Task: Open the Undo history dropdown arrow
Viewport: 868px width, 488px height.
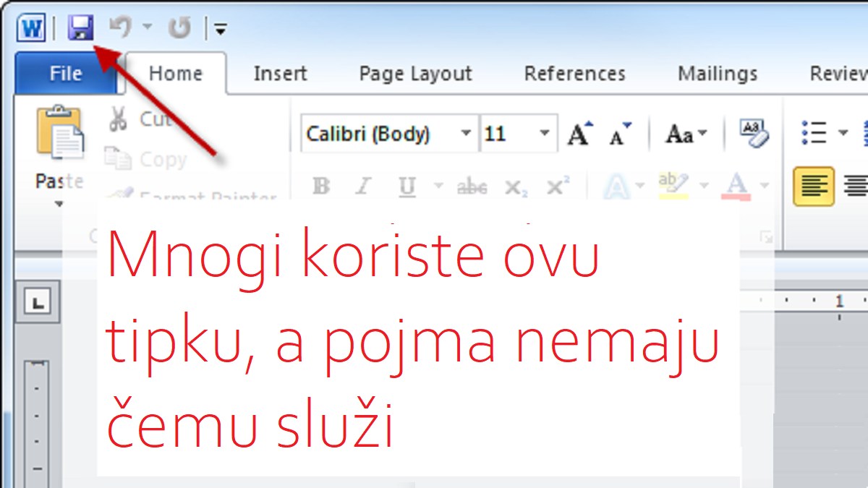Action: click(x=147, y=28)
